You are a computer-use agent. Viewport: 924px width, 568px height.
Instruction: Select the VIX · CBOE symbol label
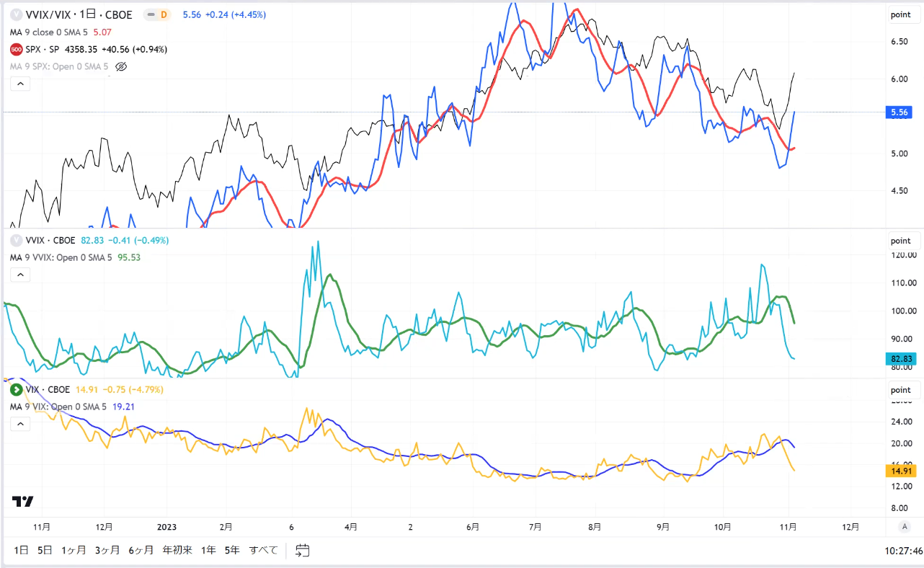[x=48, y=389]
